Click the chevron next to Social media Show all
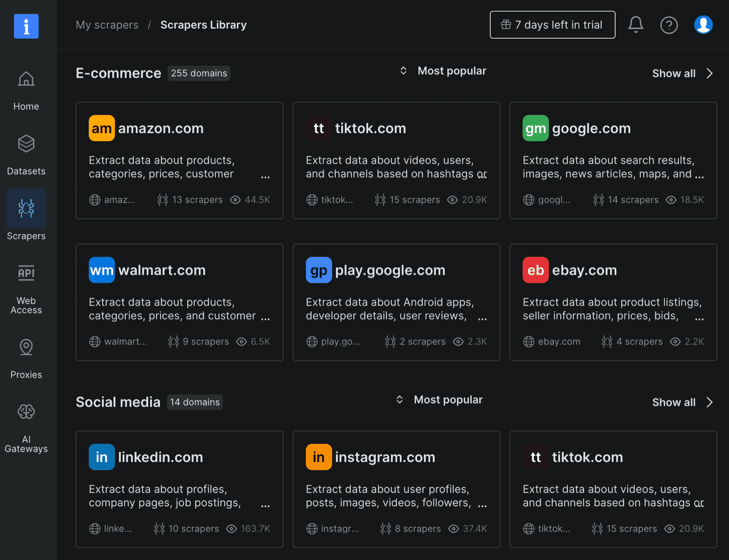This screenshot has height=560, width=729. (709, 402)
